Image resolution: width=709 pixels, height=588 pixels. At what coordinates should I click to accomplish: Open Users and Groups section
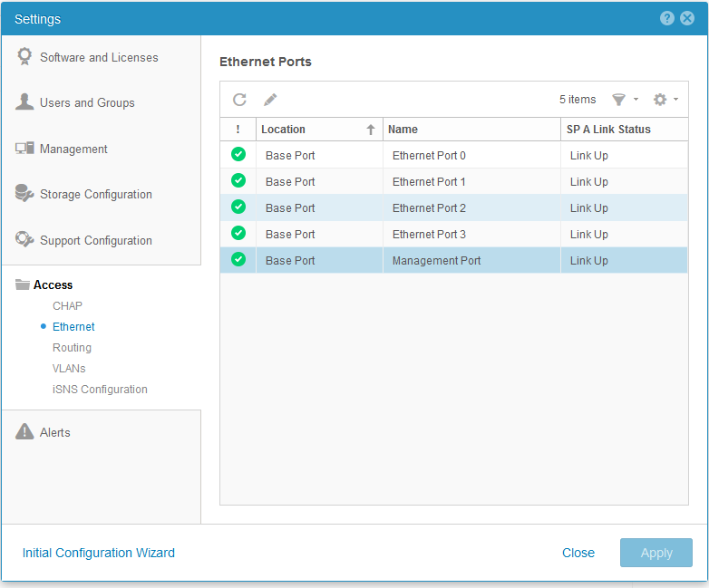(87, 103)
